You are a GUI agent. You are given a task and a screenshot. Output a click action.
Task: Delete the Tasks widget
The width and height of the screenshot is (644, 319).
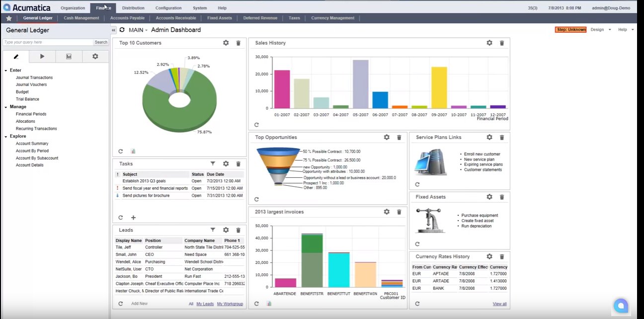(238, 163)
